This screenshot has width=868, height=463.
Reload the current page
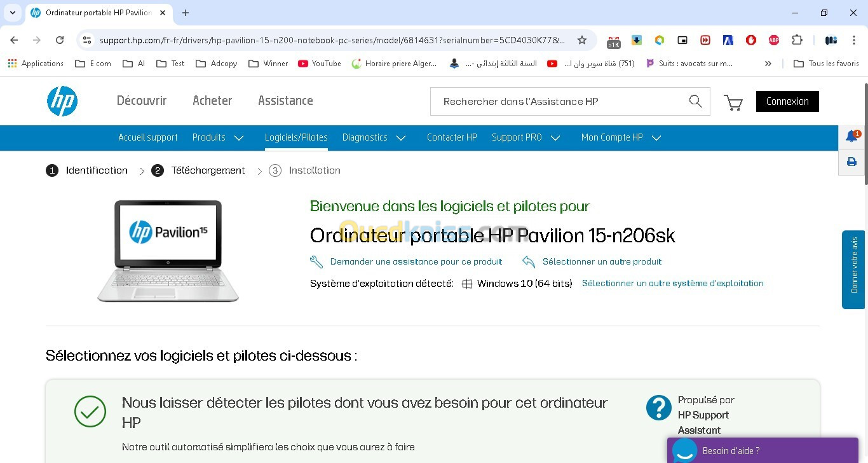60,40
